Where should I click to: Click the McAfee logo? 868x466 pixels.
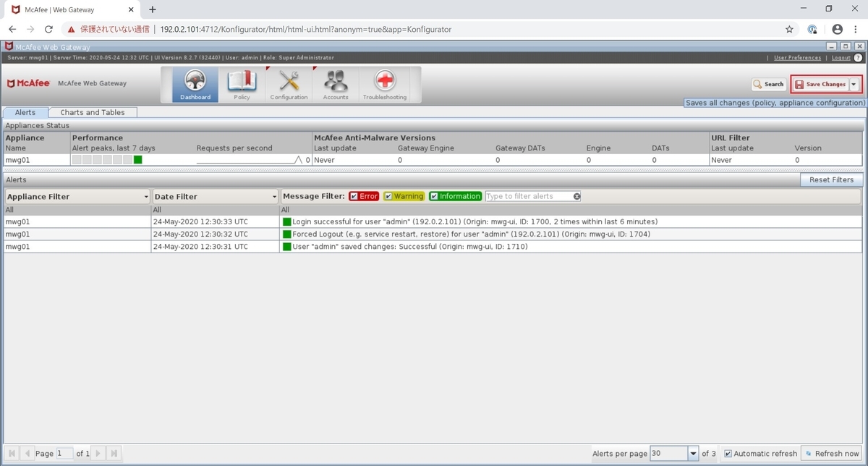pos(29,83)
